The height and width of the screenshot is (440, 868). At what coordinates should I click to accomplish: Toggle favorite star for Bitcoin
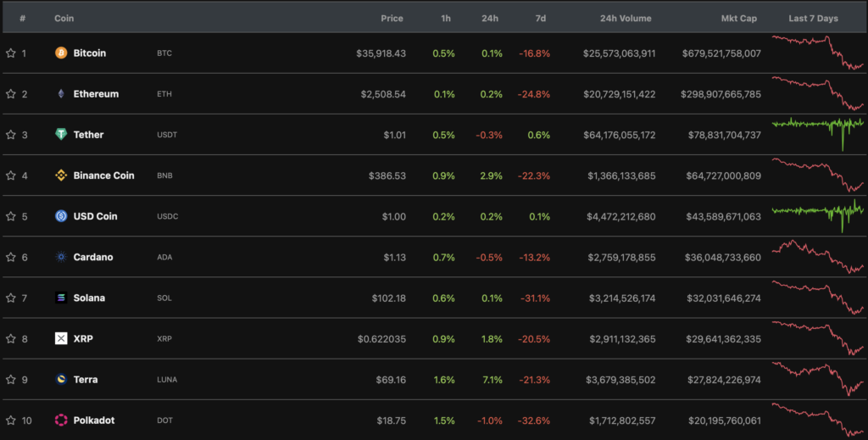click(x=11, y=53)
